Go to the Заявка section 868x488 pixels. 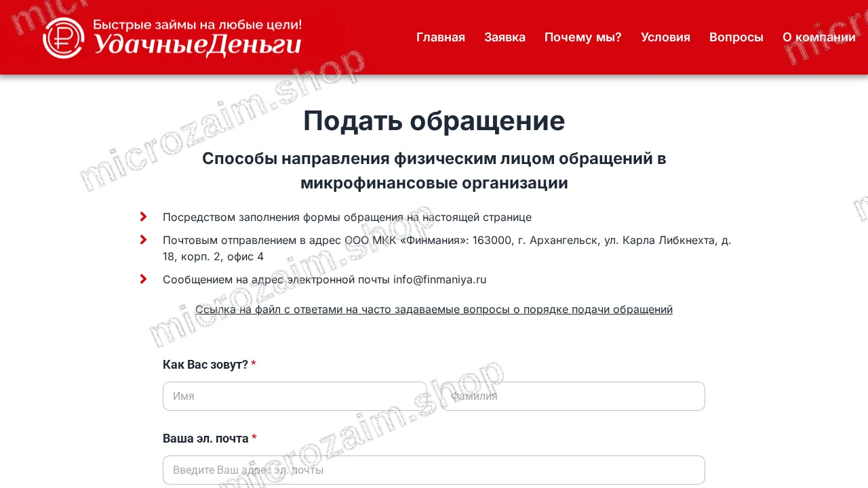coord(505,37)
